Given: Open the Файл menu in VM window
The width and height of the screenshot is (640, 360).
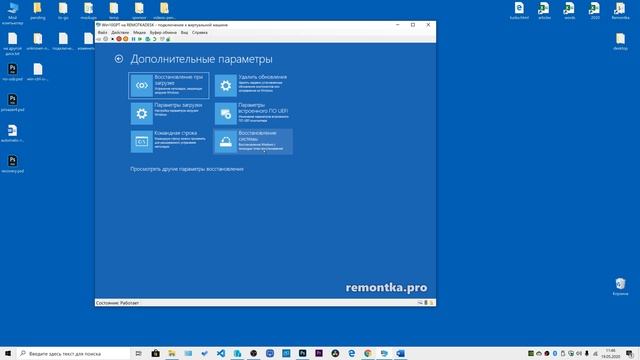Looking at the screenshot, I should (102, 32).
